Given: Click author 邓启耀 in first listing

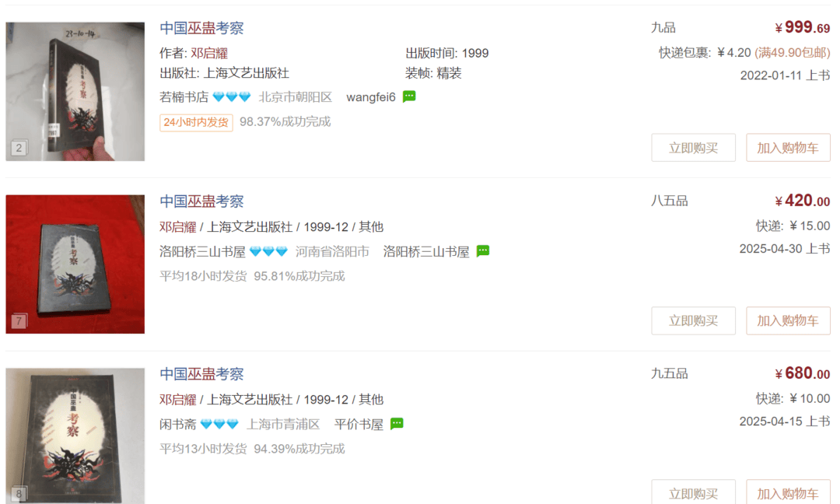Looking at the screenshot, I should [x=209, y=53].
